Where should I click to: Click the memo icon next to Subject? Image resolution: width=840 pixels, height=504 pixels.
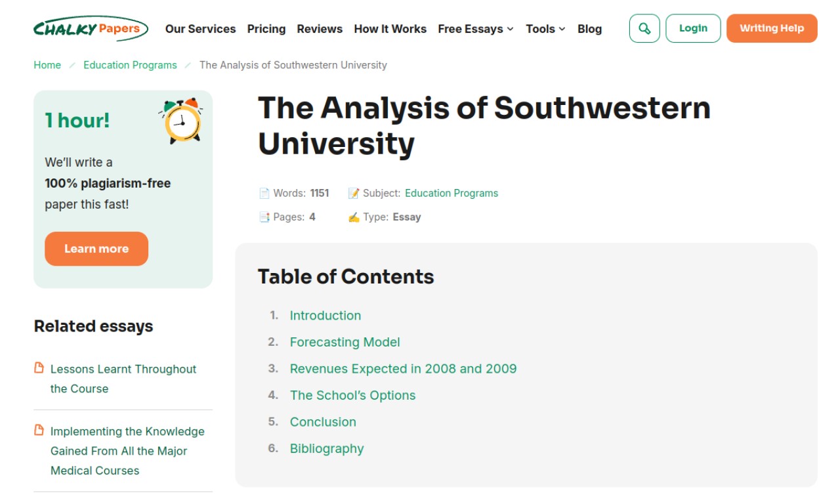pyautogui.click(x=354, y=194)
